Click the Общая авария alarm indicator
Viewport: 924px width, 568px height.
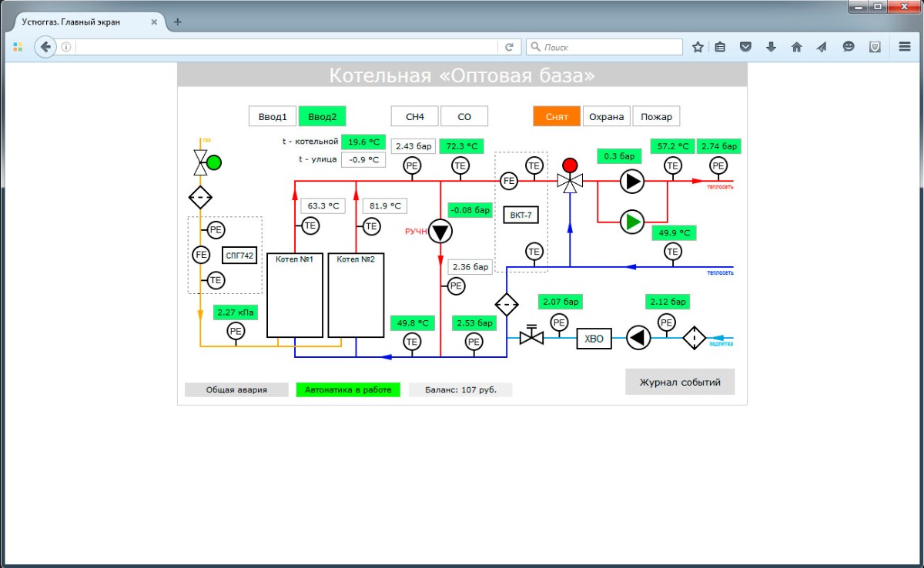pos(236,390)
